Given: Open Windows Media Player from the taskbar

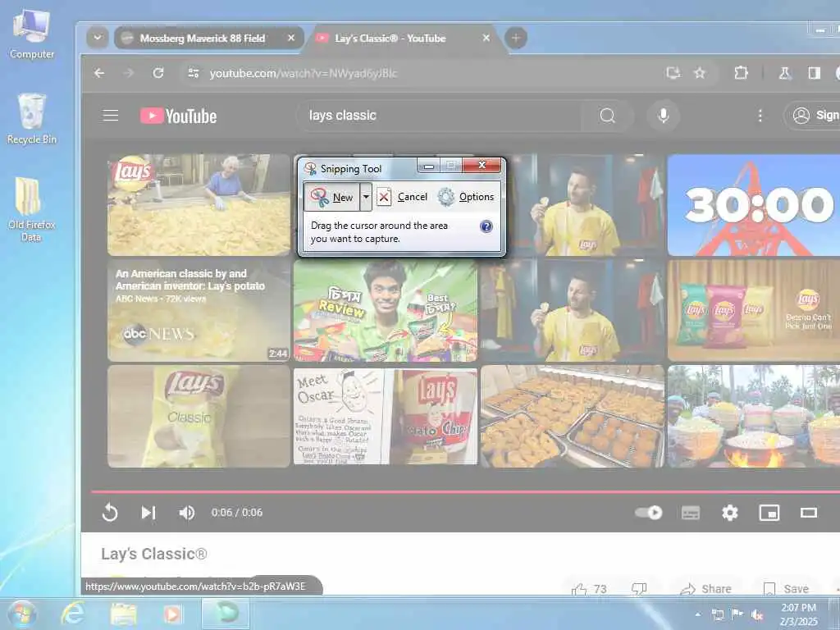Looking at the screenshot, I should pos(173,614).
